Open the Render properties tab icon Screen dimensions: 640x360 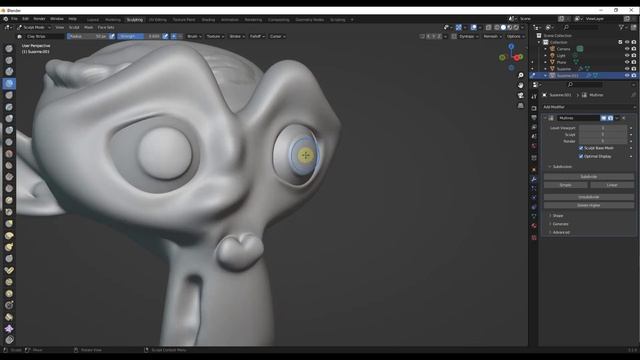pos(534,108)
